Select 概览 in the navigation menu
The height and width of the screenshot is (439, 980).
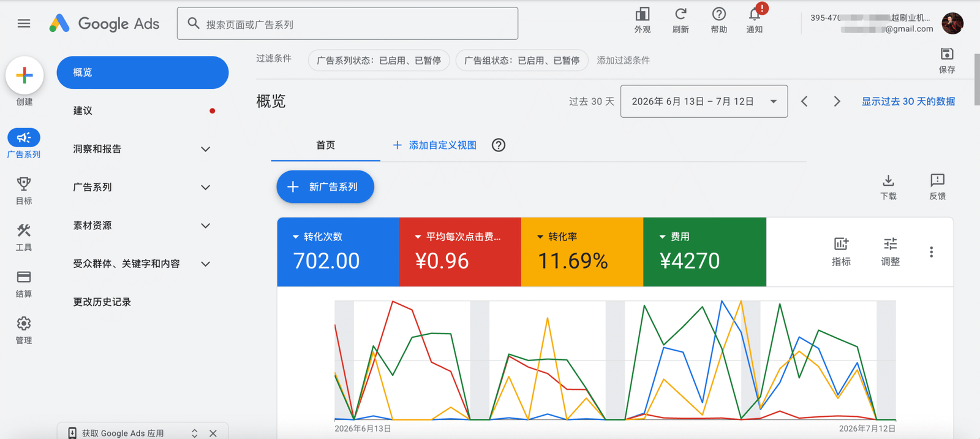coord(143,72)
